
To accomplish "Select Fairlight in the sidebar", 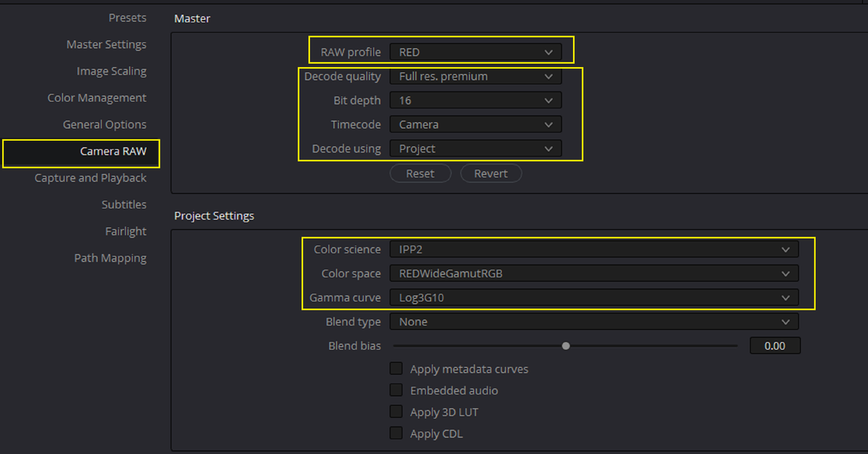I will click(x=126, y=232).
